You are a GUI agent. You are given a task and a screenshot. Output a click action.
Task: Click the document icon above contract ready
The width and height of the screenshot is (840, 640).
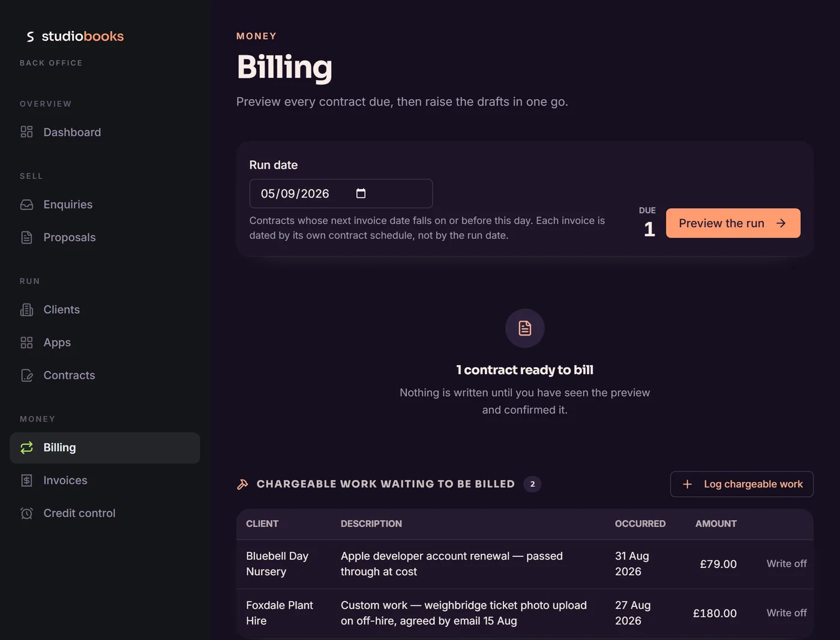tap(525, 328)
